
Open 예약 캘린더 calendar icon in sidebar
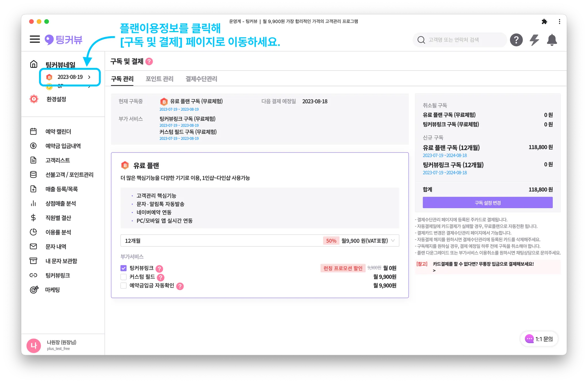click(33, 131)
